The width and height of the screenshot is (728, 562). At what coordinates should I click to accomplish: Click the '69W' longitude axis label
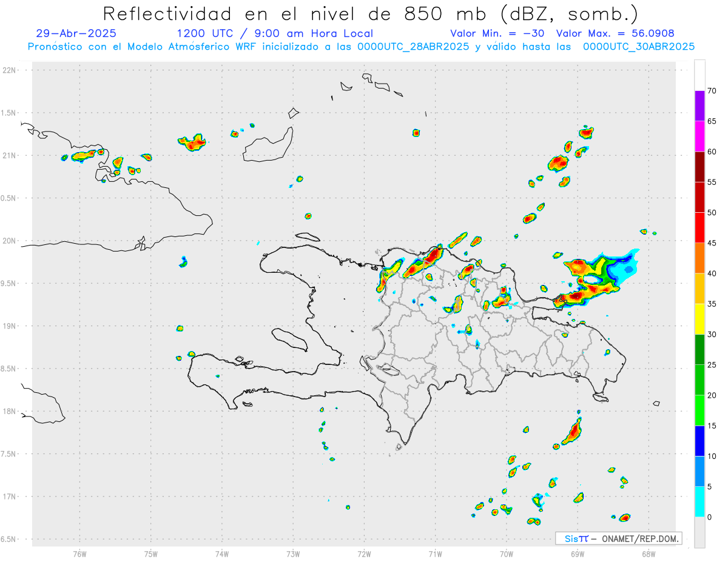click(x=578, y=554)
